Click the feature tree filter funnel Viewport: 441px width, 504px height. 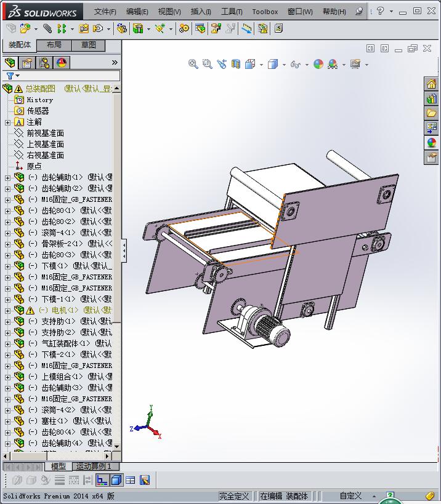point(10,76)
